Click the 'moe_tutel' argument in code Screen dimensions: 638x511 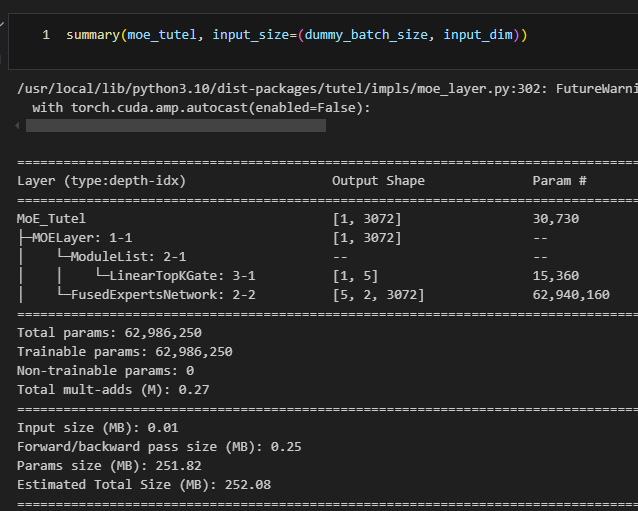click(x=162, y=35)
